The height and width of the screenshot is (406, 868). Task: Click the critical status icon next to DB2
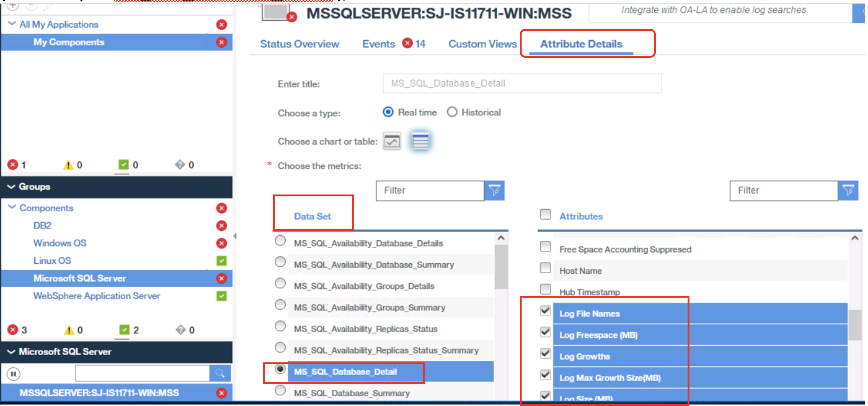coord(221,226)
